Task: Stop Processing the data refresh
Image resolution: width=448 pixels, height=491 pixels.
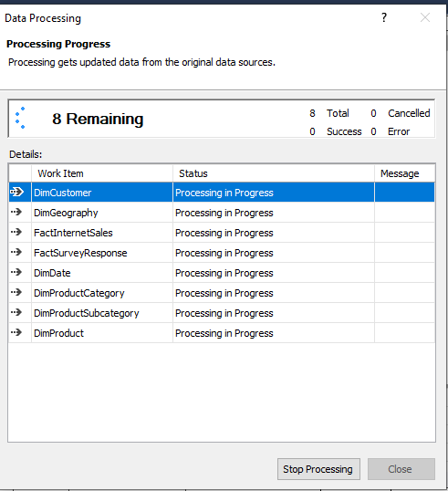Action: point(318,469)
